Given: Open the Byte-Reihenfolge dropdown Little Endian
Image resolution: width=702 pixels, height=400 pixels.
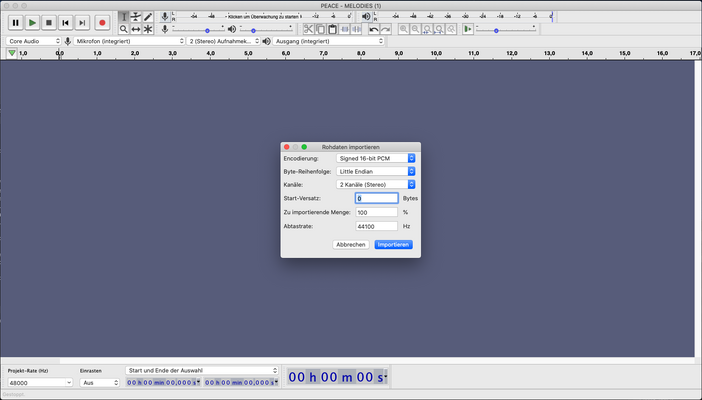Looking at the screenshot, I should click(x=376, y=172).
